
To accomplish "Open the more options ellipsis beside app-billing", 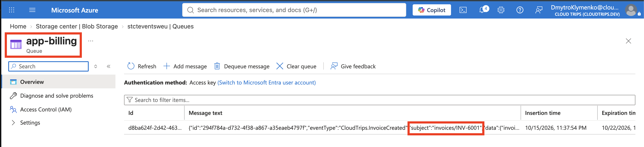I will 90,41.
